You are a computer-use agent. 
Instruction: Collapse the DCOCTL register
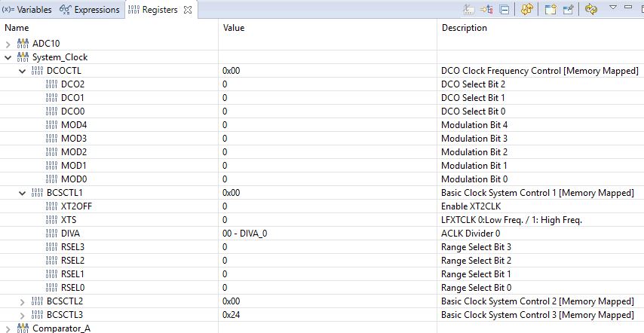[23, 71]
